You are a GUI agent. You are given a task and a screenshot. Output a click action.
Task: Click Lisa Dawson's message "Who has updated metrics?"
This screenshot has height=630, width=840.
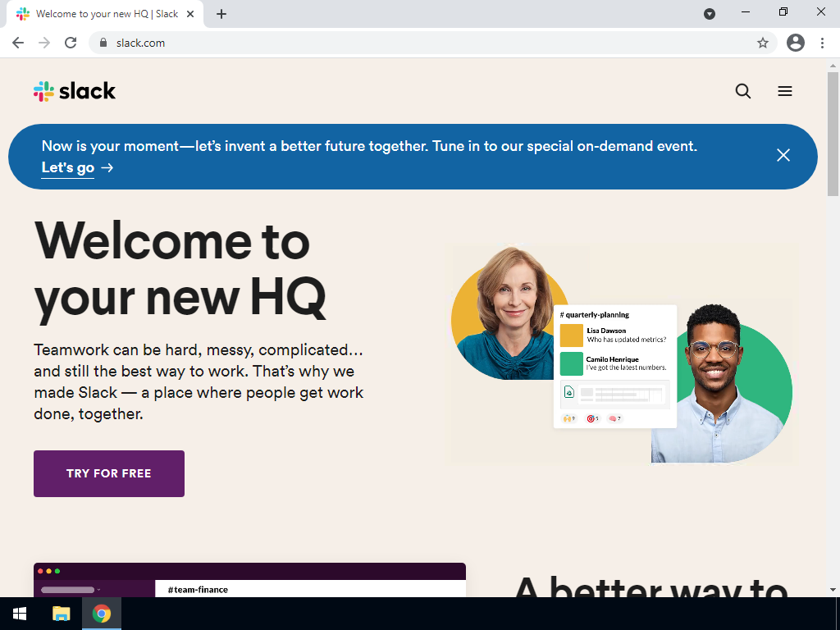(x=626, y=340)
